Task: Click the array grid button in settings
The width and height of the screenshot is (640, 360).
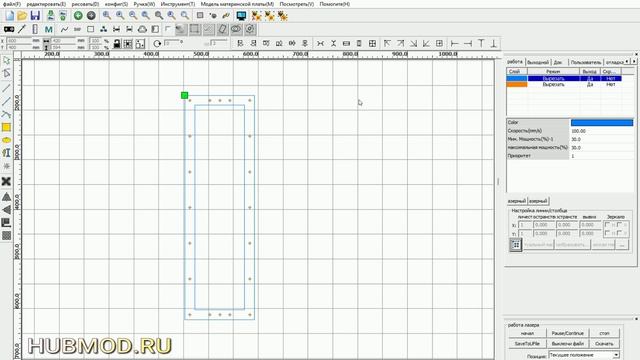Action: click(x=516, y=244)
